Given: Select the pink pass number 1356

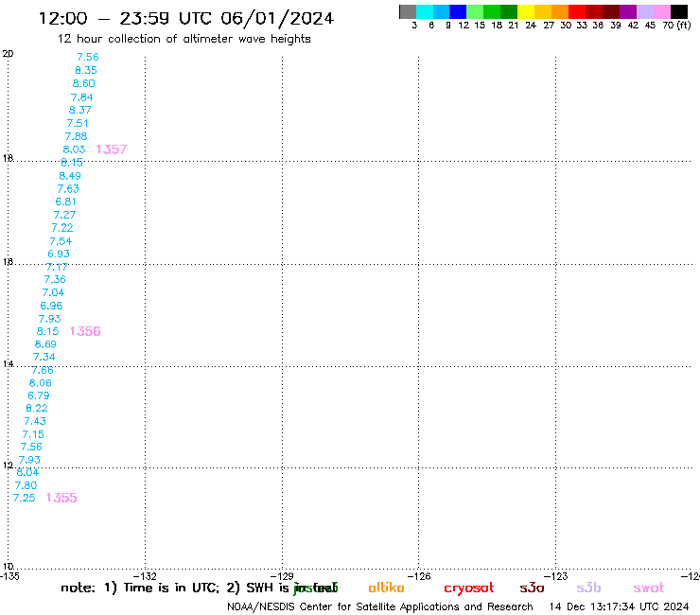Looking at the screenshot, I should click(x=85, y=331).
